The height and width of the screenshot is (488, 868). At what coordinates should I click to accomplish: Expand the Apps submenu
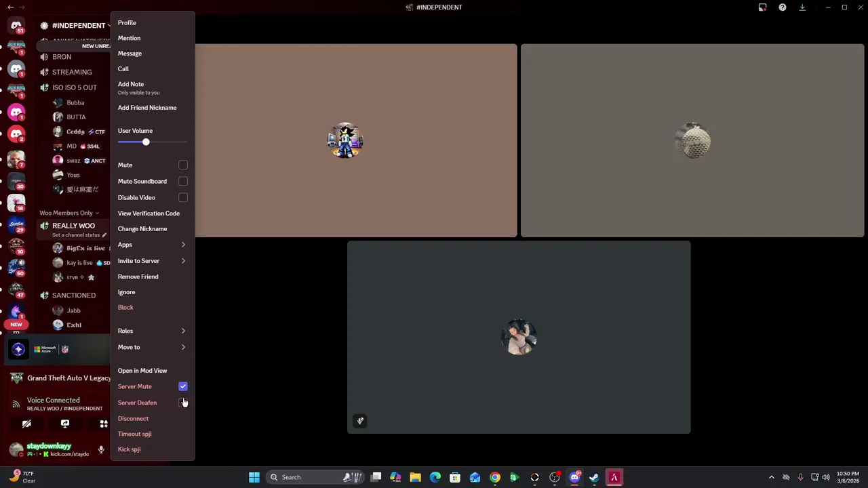[x=153, y=245]
